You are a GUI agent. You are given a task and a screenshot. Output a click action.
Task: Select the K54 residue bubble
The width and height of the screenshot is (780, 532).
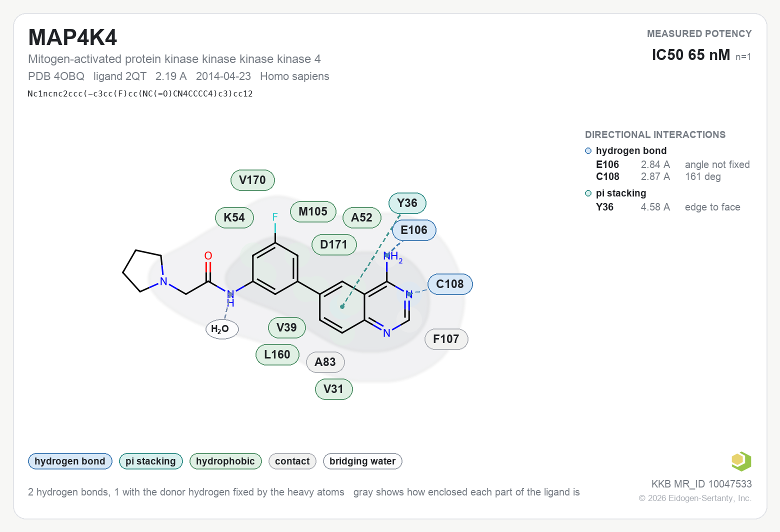[234, 217]
